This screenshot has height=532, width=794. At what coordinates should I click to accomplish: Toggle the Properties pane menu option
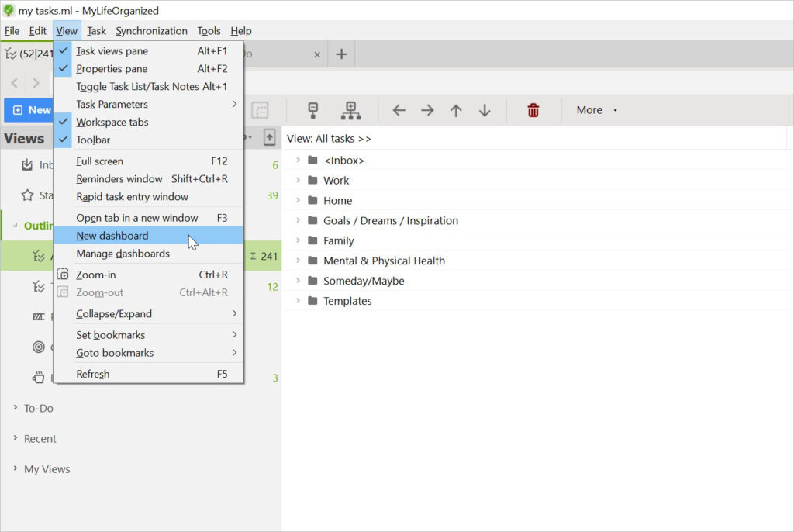pos(112,69)
